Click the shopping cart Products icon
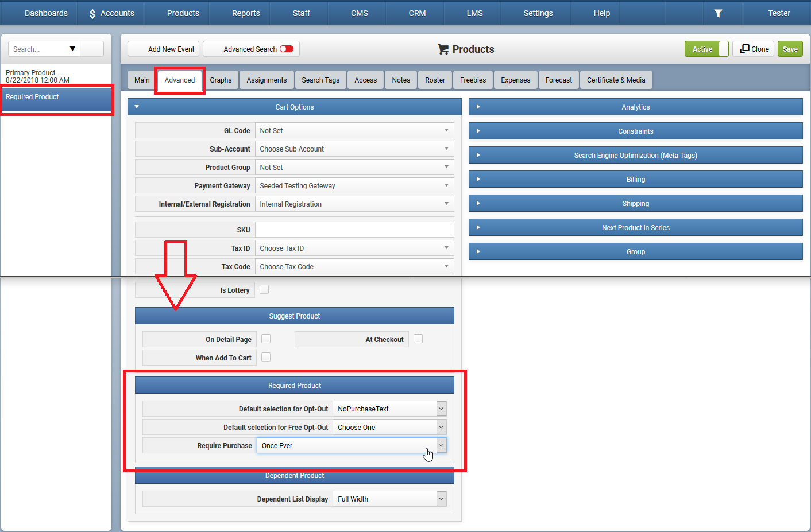The height and width of the screenshot is (532, 811). pos(443,49)
